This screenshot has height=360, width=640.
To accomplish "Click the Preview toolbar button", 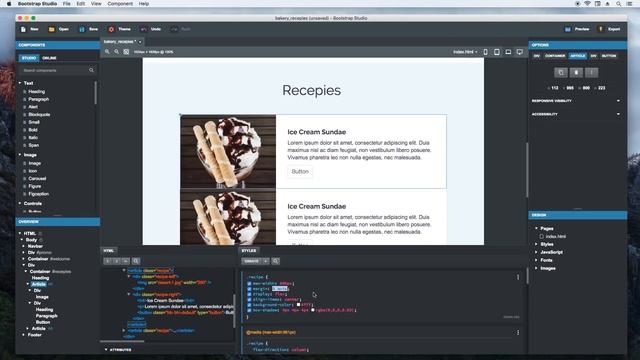I will point(577,29).
